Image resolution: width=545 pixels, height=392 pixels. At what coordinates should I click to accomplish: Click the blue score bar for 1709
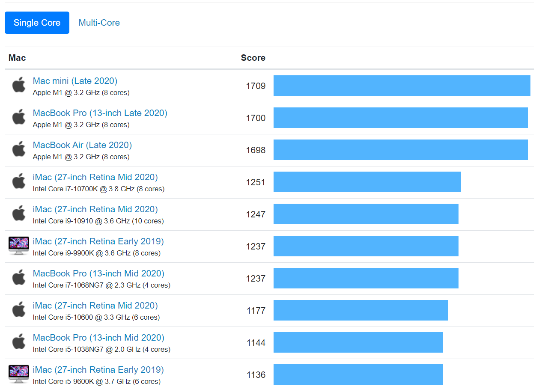[402, 86]
